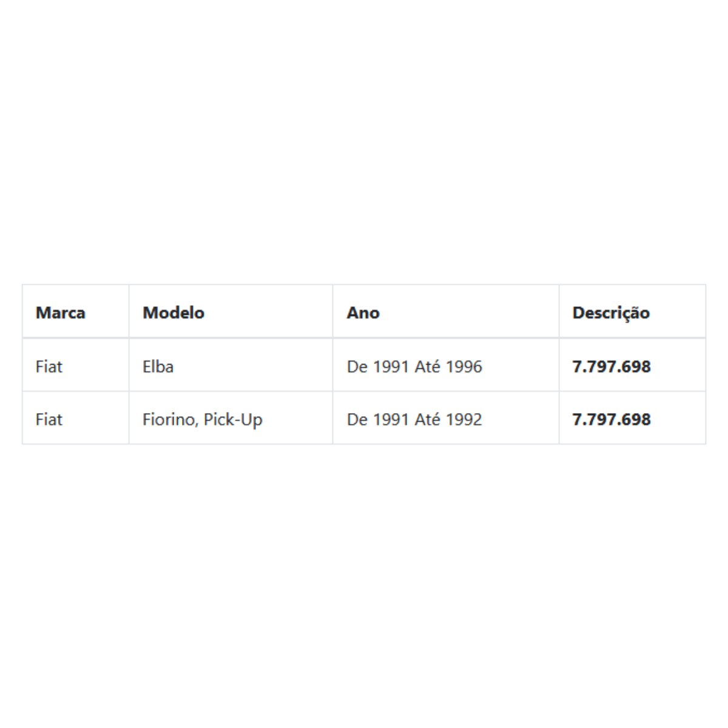Select the Fiat cell in Elba row
Image resolution: width=728 pixels, height=728 pixels.
coord(75,365)
